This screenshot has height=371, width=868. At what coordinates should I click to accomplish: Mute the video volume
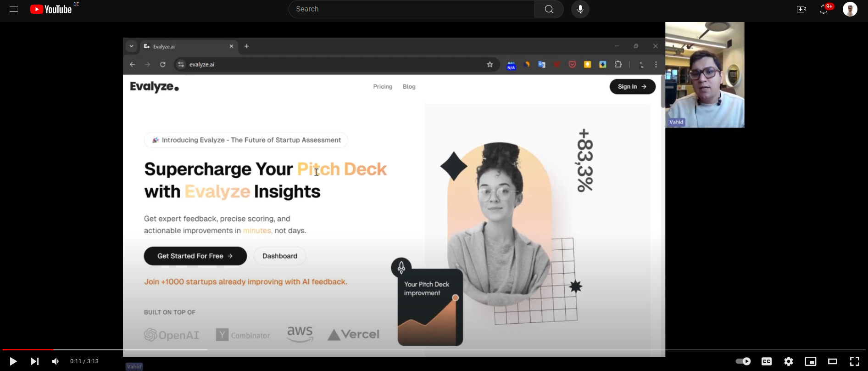pyautogui.click(x=56, y=361)
